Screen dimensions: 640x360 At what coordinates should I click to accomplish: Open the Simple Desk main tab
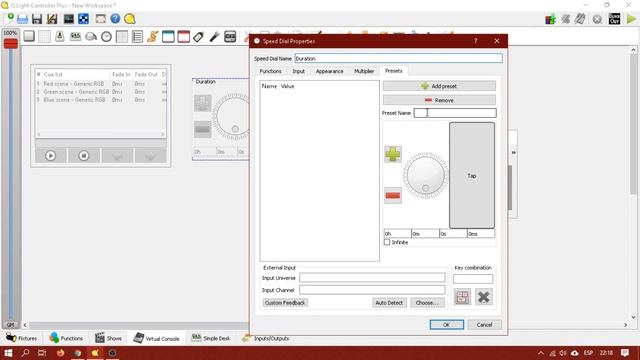(211, 338)
